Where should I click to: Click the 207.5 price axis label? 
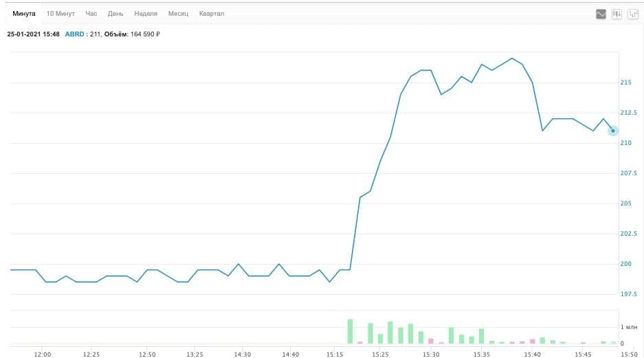pyautogui.click(x=628, y=173)
